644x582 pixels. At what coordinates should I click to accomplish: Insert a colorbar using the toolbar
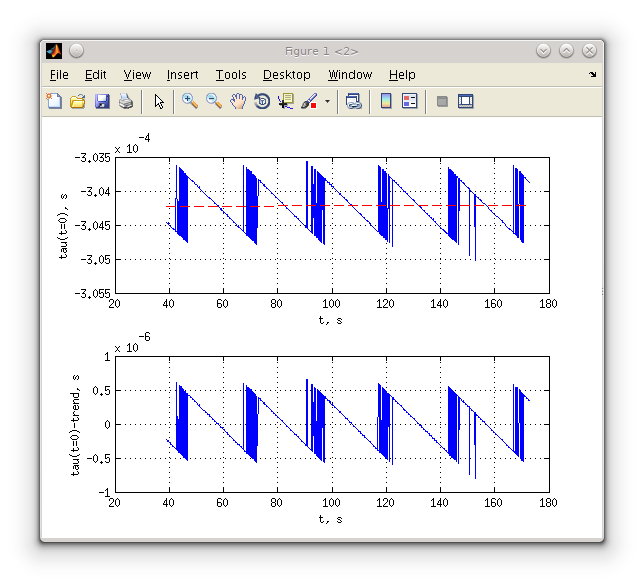coord(386,101)
